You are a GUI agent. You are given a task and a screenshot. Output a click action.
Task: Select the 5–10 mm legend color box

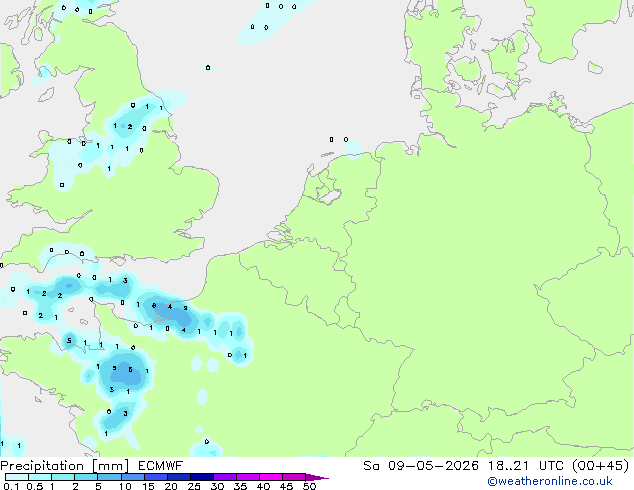tap(109, 477)
